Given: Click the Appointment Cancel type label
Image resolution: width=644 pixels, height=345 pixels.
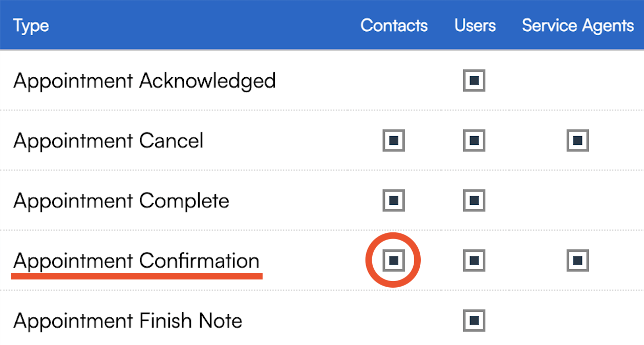Looking at the screenshot, I should click(109, 141).
